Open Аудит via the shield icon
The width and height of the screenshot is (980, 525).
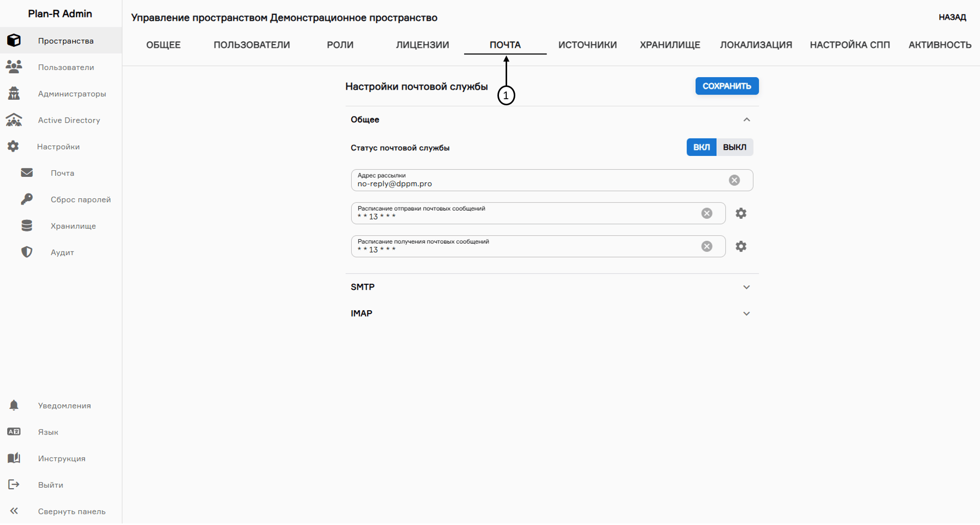tap(27, 252)
